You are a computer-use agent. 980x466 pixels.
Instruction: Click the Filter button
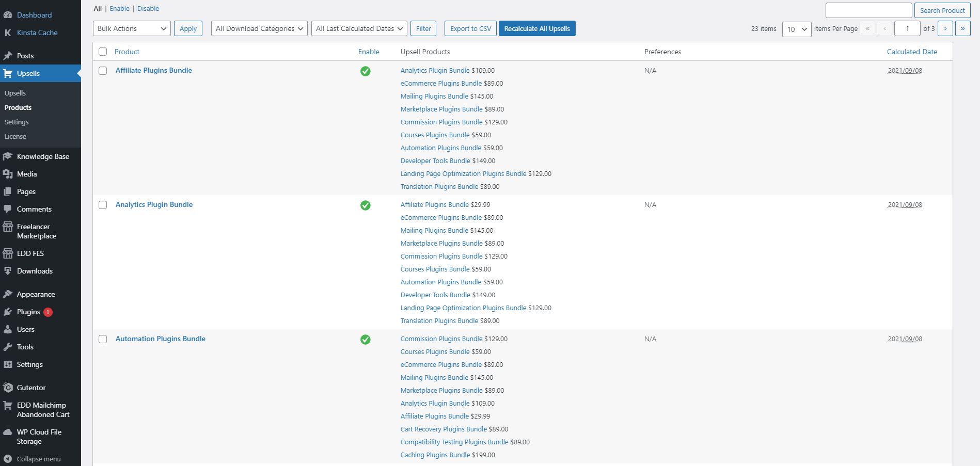click(x=423, y=28)
